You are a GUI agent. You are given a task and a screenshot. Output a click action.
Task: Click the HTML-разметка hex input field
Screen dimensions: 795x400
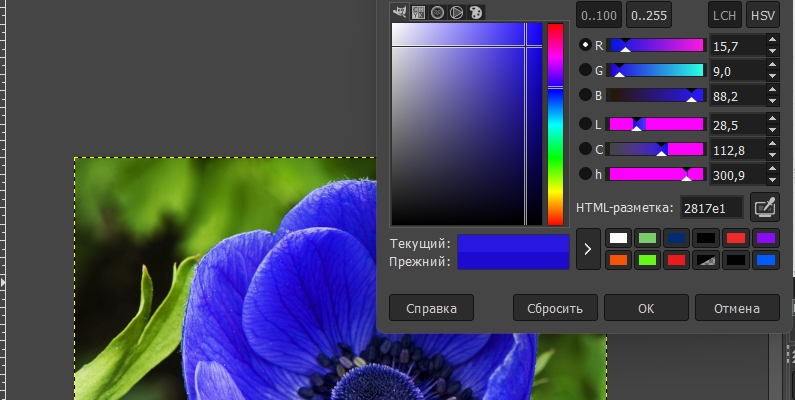click(711, 207)
